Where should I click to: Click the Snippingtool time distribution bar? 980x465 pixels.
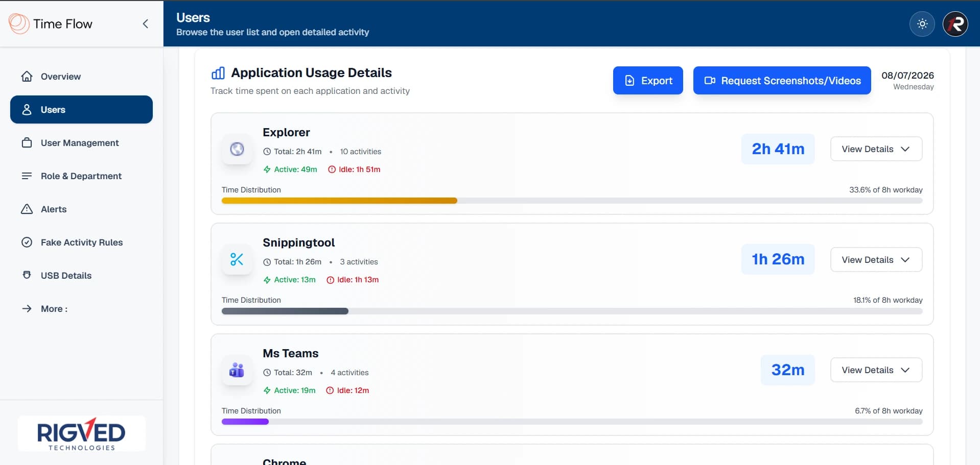[572, 311]
